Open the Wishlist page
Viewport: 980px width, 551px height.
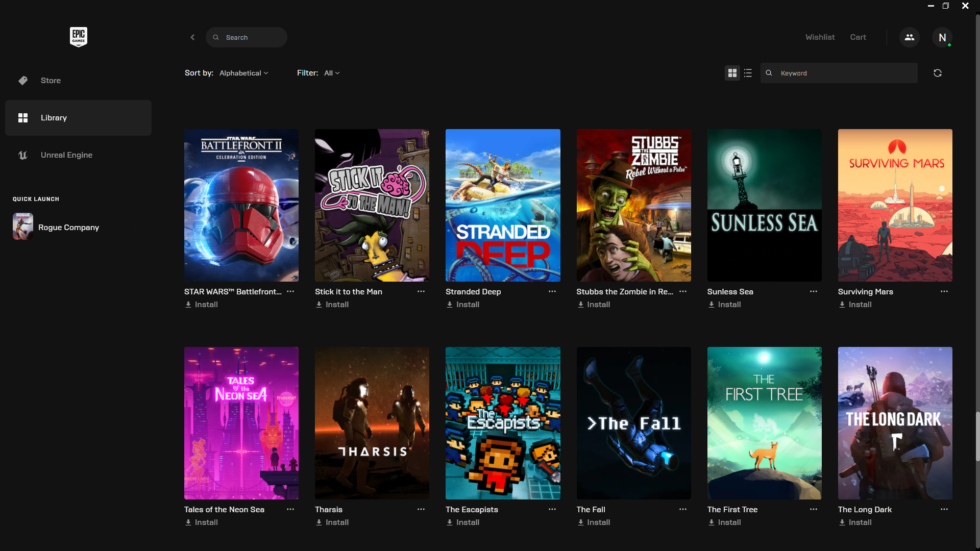(x=820, y=37)
